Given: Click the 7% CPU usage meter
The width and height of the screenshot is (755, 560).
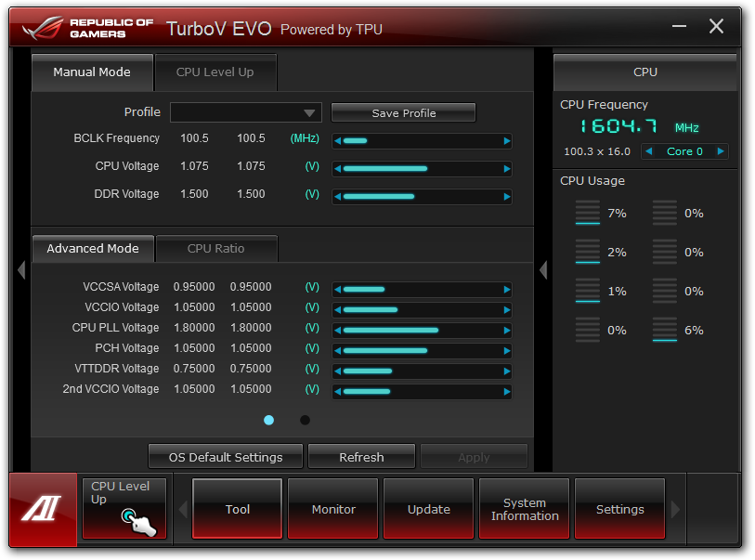Looking at the screenshot, I should 588,213.
